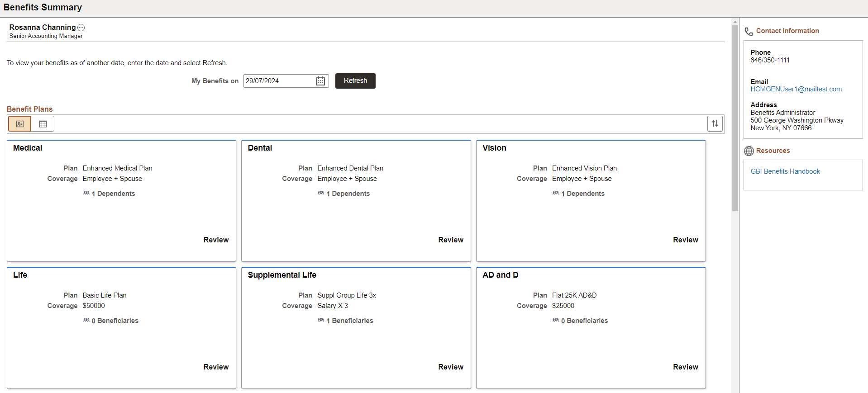Review the Dental plan
This screenshot has height=393, width=868.
pyautogui.click(x=451, y=240)
